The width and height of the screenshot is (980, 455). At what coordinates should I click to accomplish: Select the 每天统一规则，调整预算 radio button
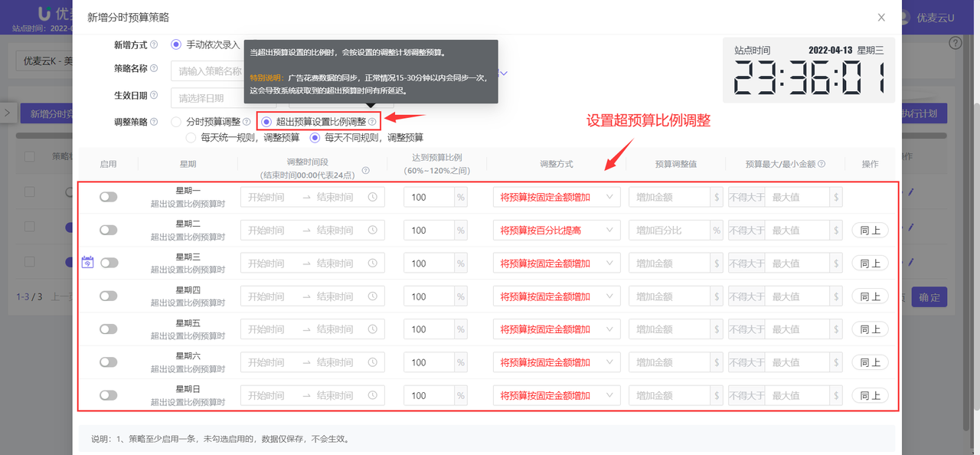pyautogui.click(x=191, y=136)
